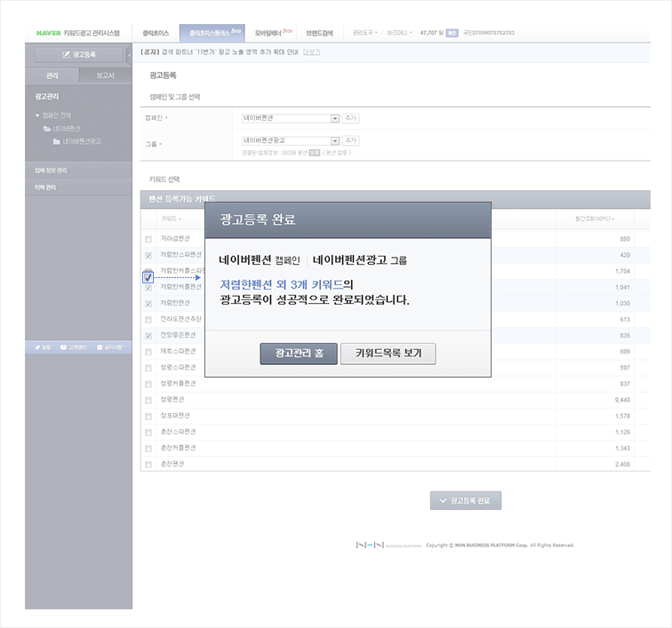Viewport: 672px width, 628px height.
Task: Check the 춘천커플펜션 keyword checkbox
Action: click(x=148, y=449)
